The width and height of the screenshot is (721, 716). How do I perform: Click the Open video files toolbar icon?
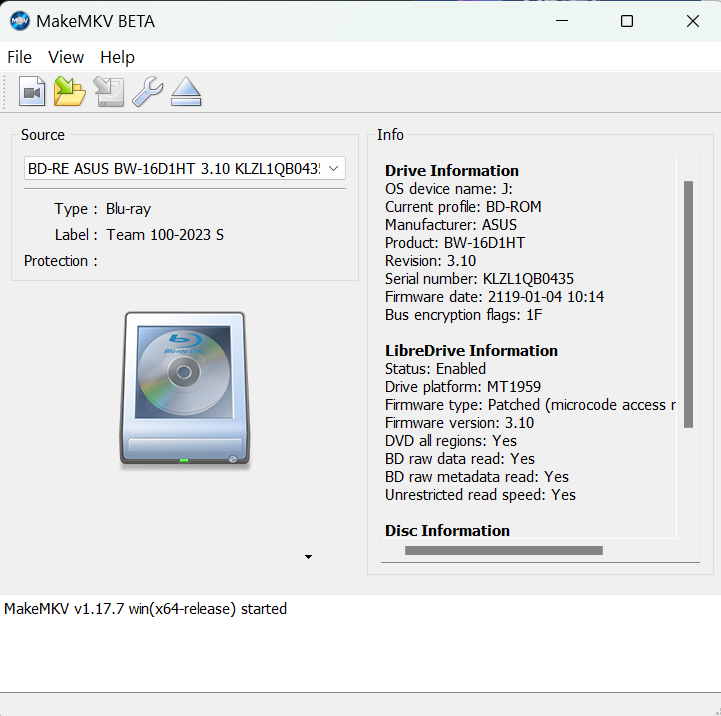coord(32,92)
